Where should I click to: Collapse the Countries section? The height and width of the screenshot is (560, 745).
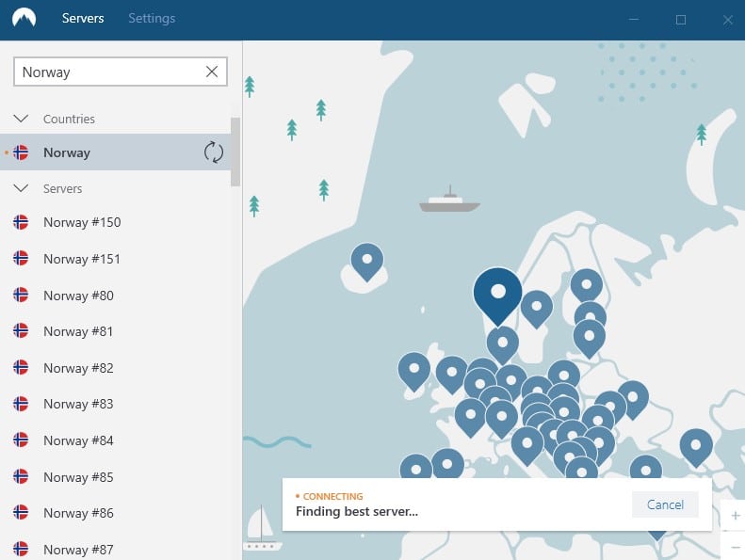click(x=21, y=119)
